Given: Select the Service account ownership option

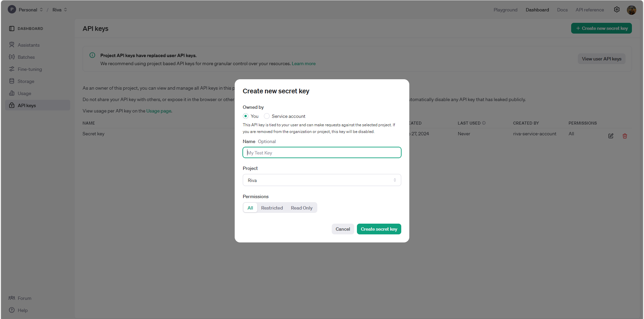Looking at the screenshot, I should click(267, 116).
